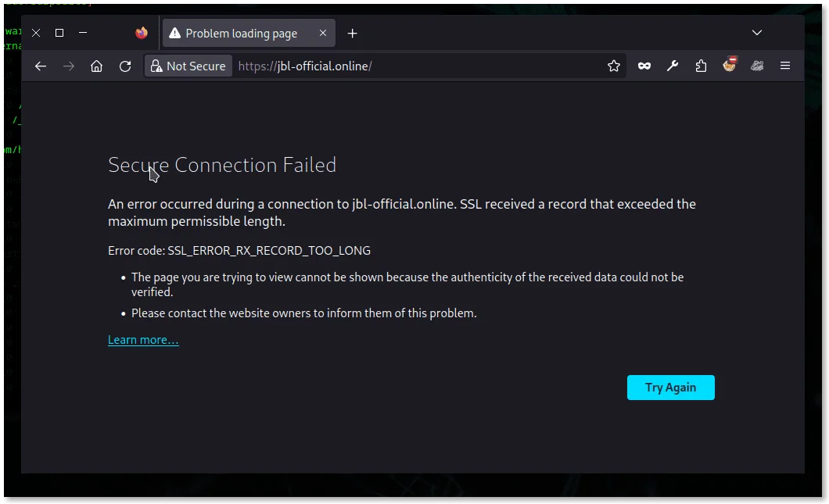Viewport: 829px width, 504px height.
Task: Open a new tab with plus
Action: [352, 34]
